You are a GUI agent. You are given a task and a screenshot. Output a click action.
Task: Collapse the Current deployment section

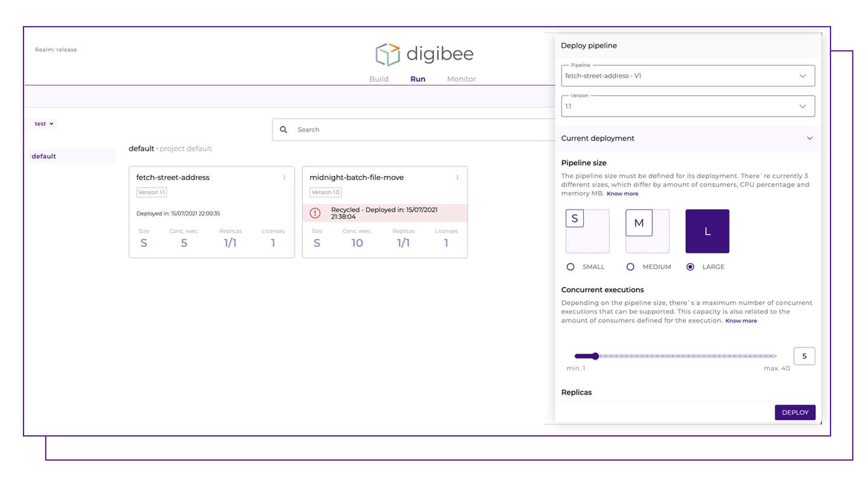tap(809, 139)
